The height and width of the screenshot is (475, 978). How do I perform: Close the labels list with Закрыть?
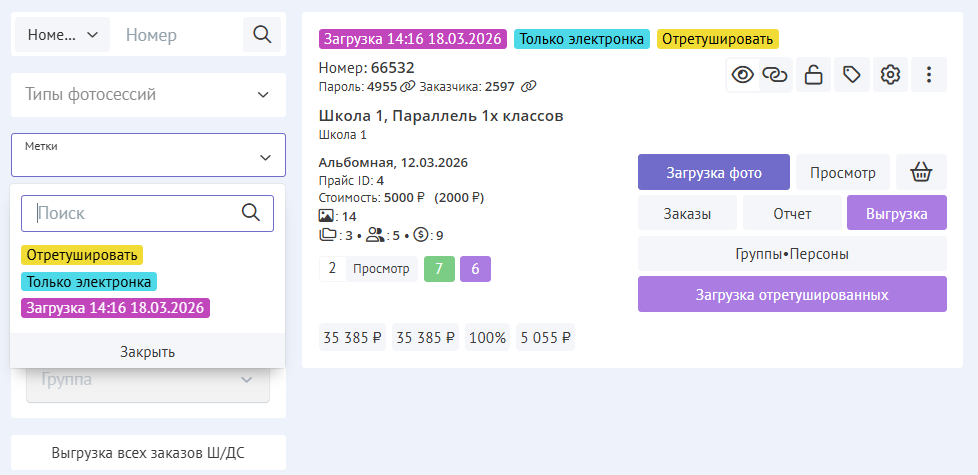(x=148, y=351)
